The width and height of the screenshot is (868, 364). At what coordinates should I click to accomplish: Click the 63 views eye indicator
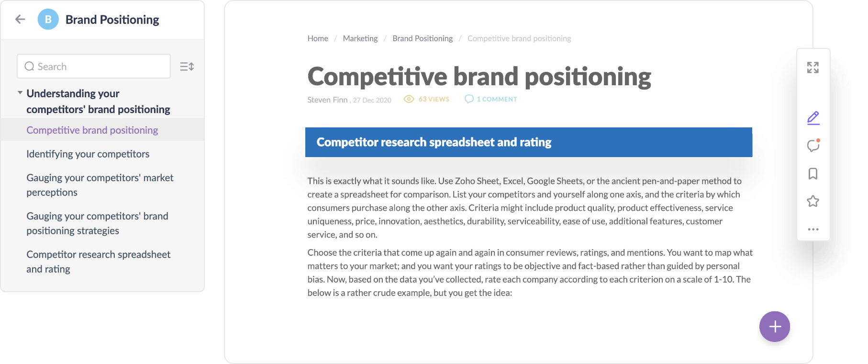pos(426,99)
